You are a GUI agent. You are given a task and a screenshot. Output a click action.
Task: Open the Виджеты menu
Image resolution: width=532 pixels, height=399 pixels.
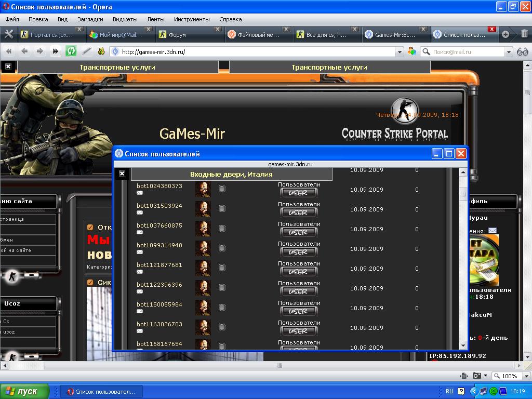(x=125, y=19)
